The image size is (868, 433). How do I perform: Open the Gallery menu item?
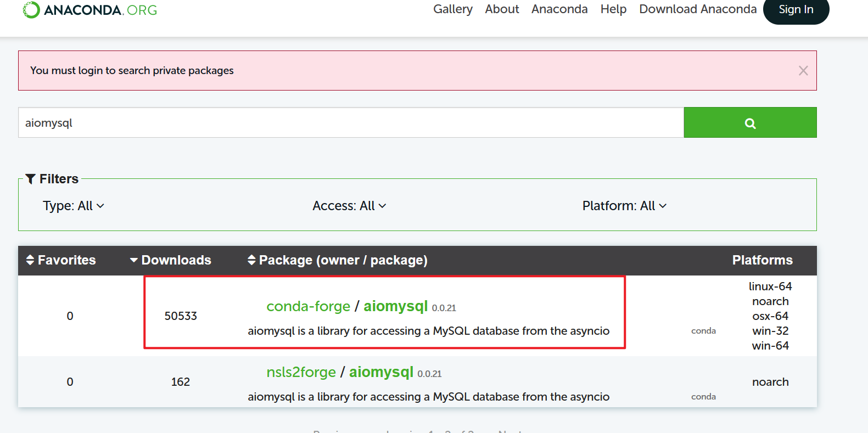[452, 9]
